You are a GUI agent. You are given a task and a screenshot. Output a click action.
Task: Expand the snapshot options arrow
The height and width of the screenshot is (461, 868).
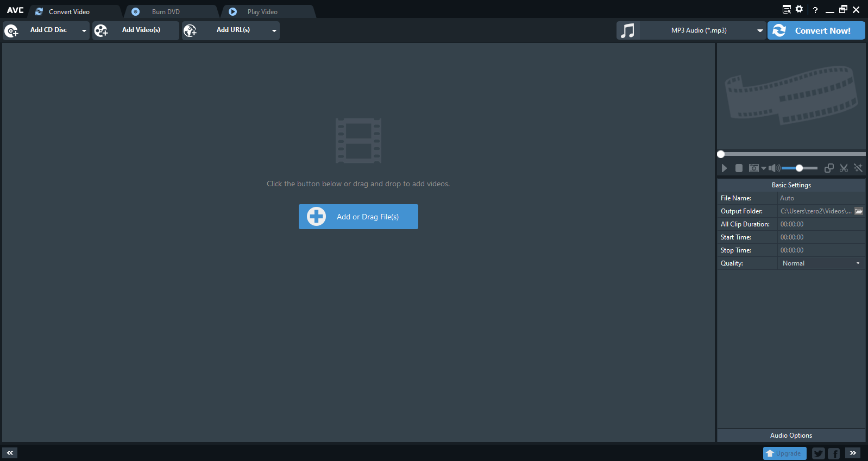tap(764, 168)
